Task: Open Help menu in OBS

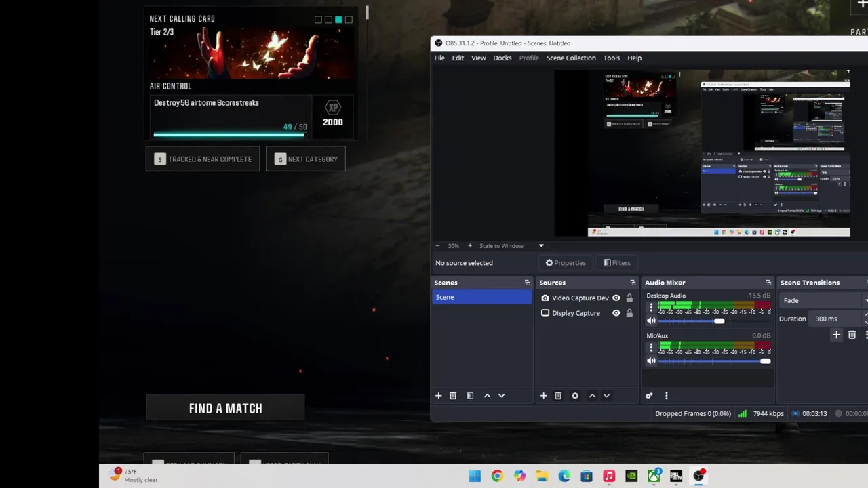Action: pos(634,58)
